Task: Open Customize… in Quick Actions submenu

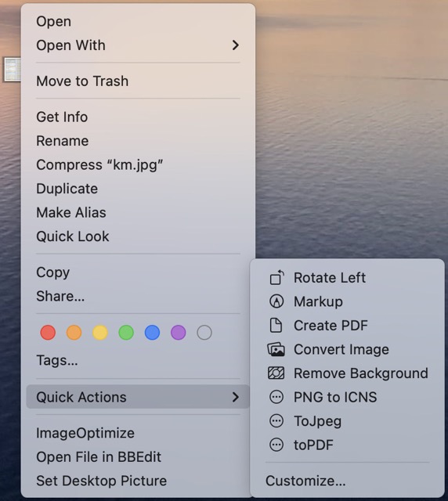Action: (x=305, y=481)
